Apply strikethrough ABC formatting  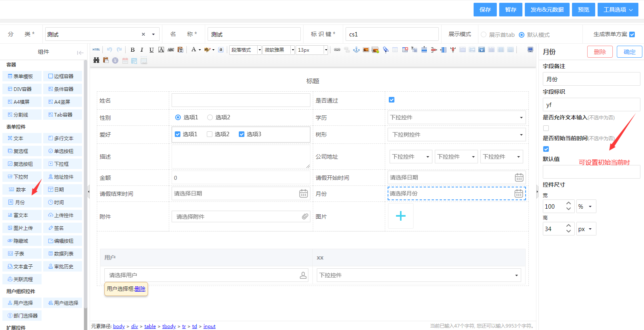171,50
